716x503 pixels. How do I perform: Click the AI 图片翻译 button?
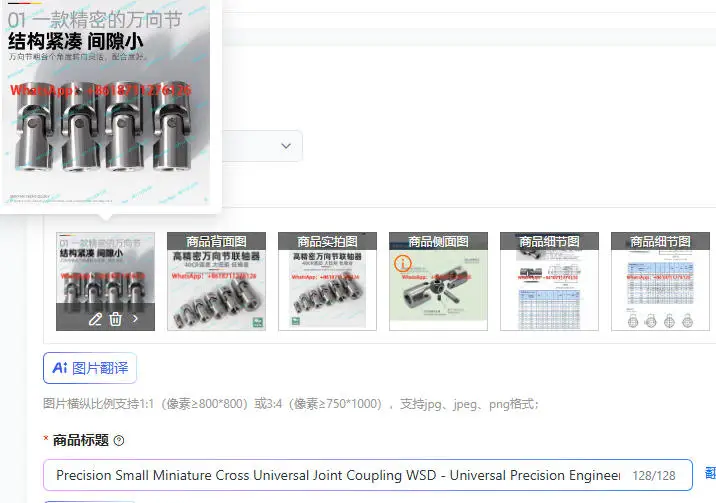[x=90, y=368]
